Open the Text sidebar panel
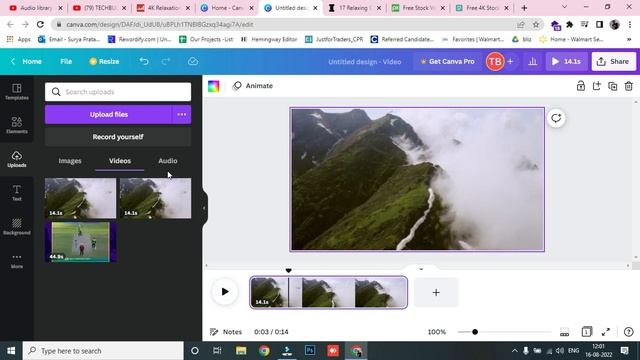The image size is (640, 360). tap(17, 193)
